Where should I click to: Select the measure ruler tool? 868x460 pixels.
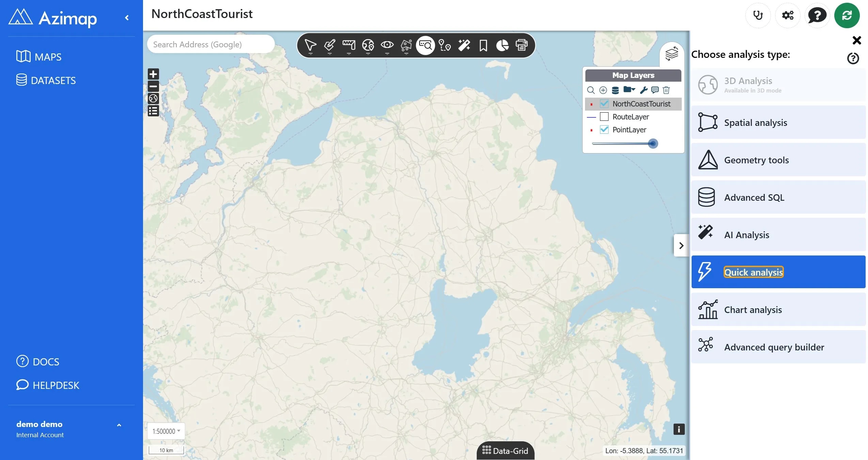pos(349,45)
